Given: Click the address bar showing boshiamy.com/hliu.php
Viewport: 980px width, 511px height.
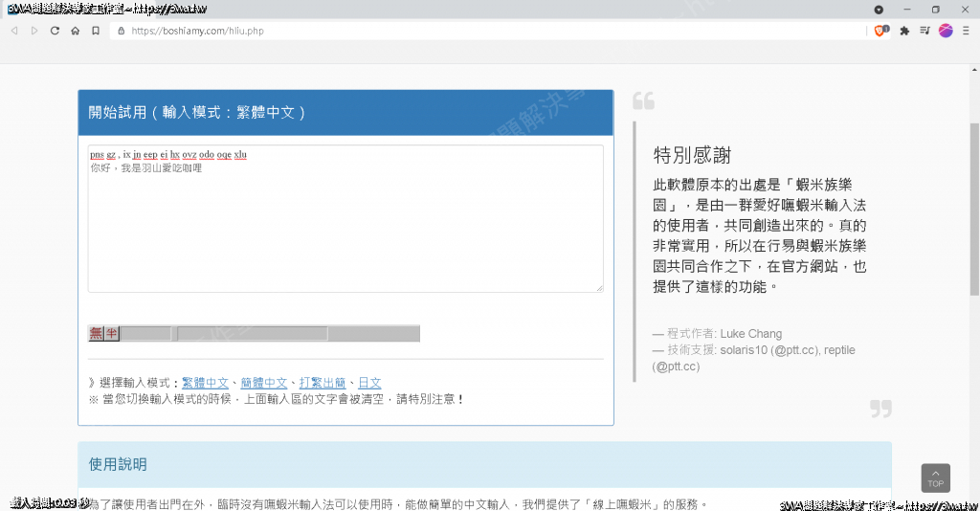Looking at the screenshot, I should pyautogui.click(x=479, y=31).
